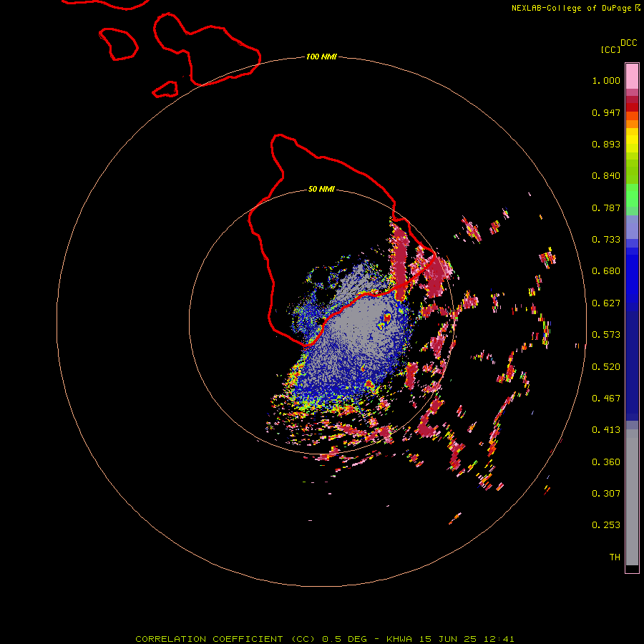Click the KHWA station identifier
This screenshot has height=644, width=644.
[x=399, y=639]
